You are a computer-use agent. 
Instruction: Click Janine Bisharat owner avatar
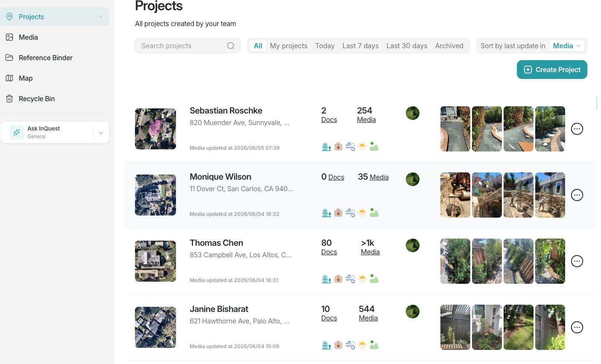413,312
